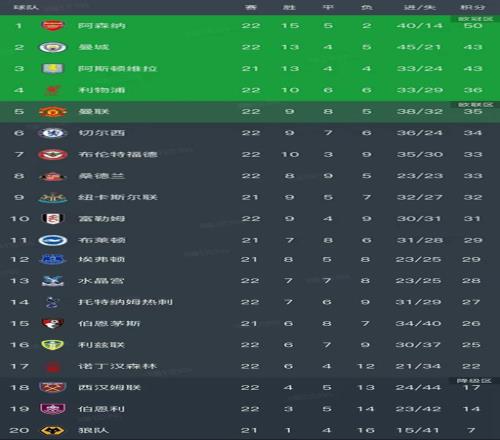Image resolution: width=500 pixels, height=440 pixels.
Task: Click the Brighton club logo
Action: (x=53, y=240)
